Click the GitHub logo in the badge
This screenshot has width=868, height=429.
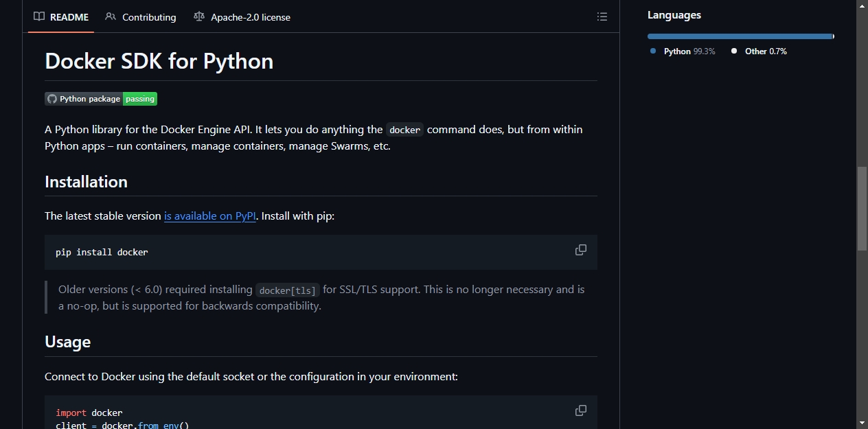point(52,99)
